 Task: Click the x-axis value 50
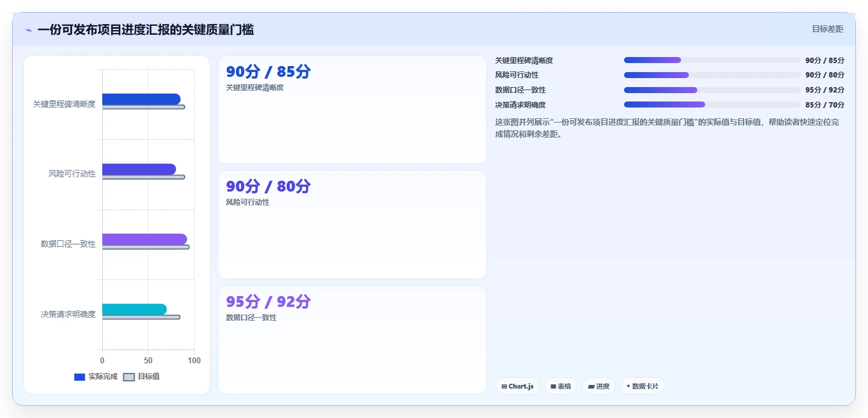148,360
